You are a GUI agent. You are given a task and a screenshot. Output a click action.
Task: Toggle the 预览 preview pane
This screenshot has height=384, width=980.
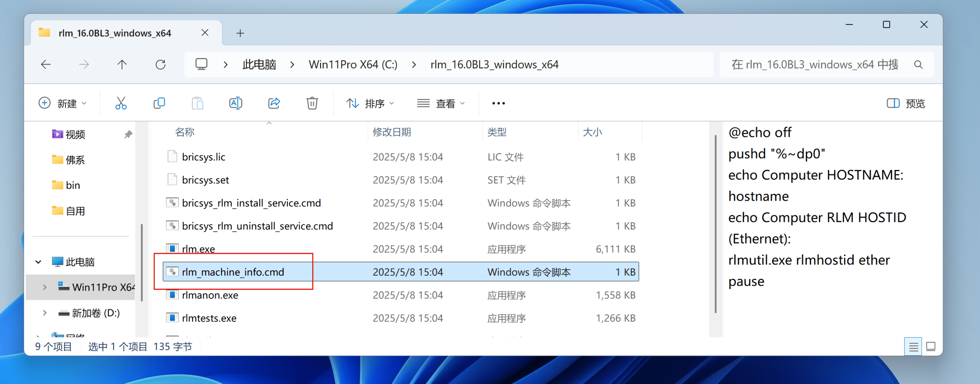(906, 103)
